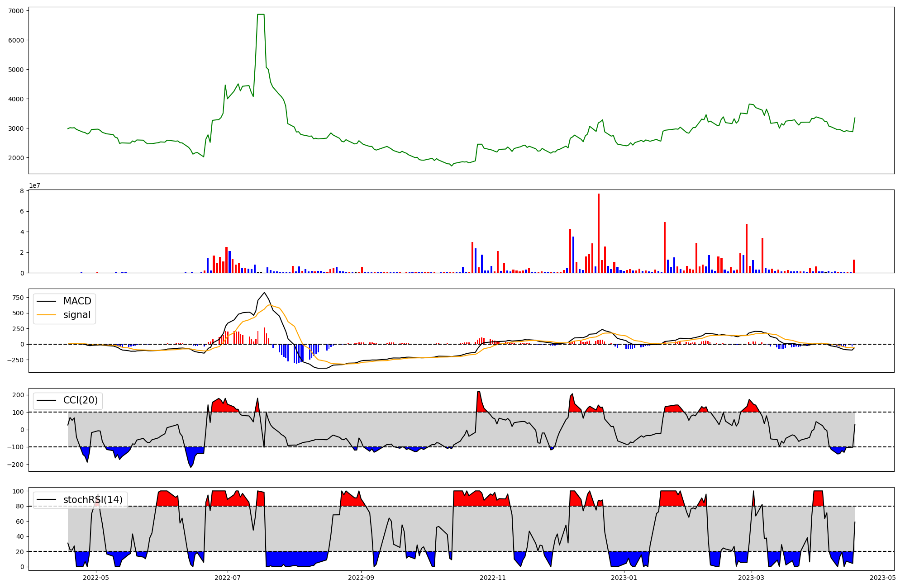This screenshot has width=905, height=588.
Task: Click the 2022-11 x-axis date label
Action: pyautogui.click(x=493, y=578)
